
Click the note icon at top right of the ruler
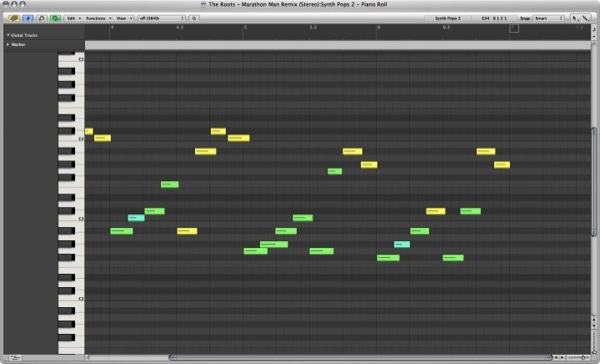click(594, 29)
